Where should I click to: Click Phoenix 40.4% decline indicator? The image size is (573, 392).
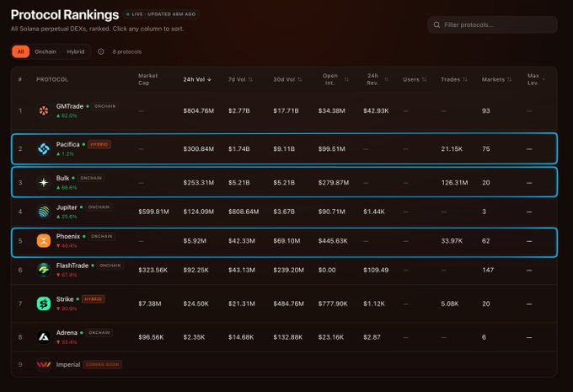tap(67, 245)
